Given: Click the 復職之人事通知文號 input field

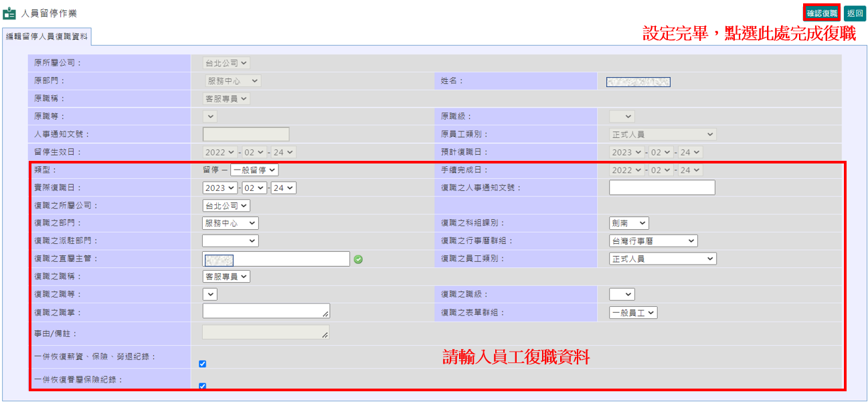Looking at the screenshot, I should pyautogui.click(x=661, y=188).
